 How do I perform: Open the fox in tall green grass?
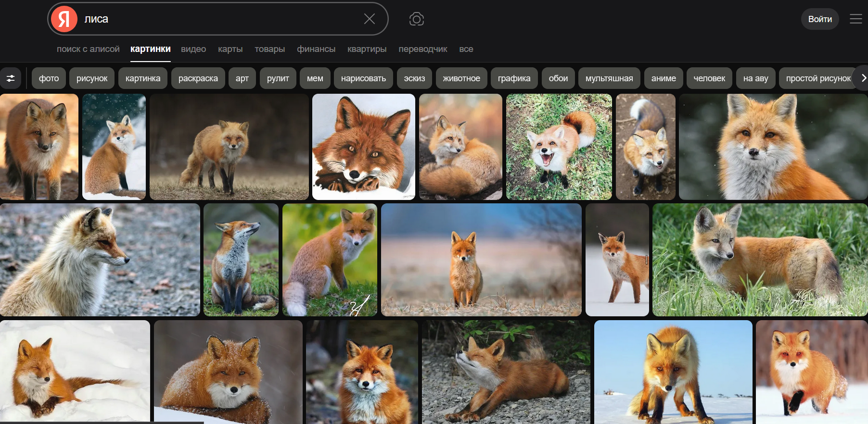760,260
